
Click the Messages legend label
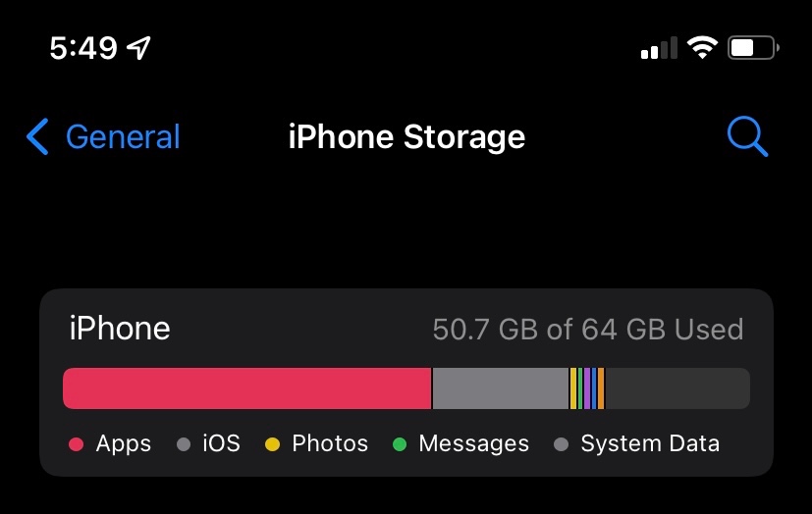coord(473,444)
